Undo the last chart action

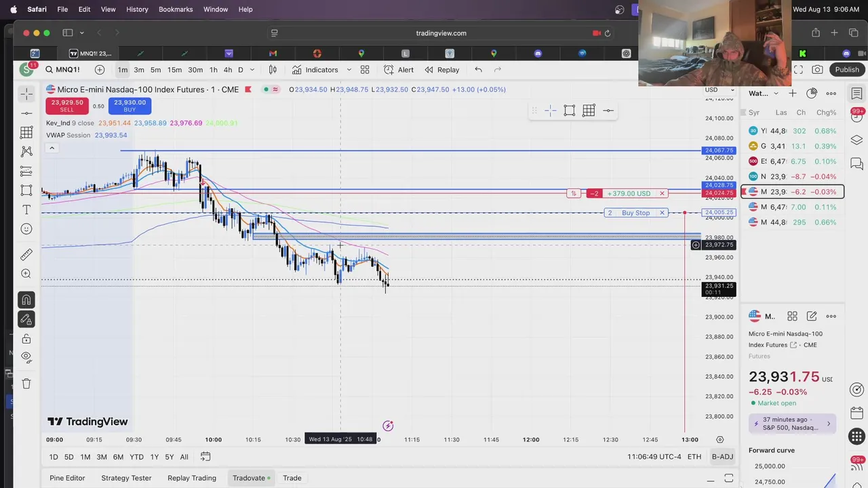tap(478, 69)
